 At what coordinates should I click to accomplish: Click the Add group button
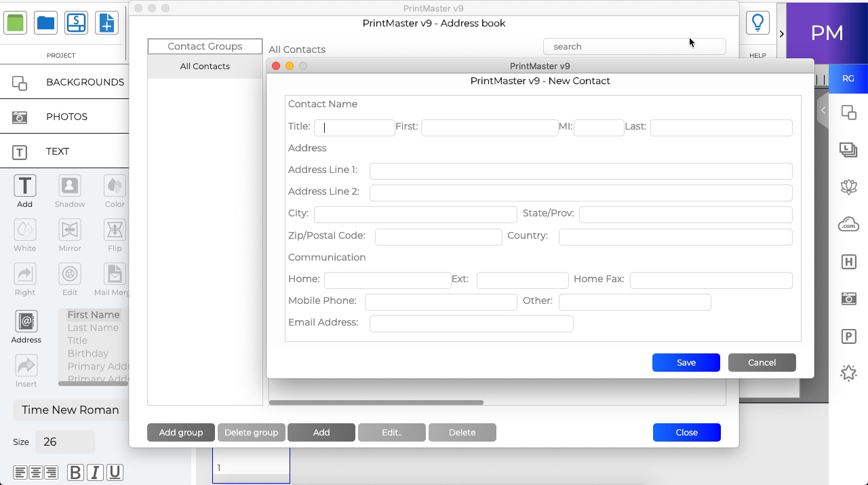coord(180,432)
